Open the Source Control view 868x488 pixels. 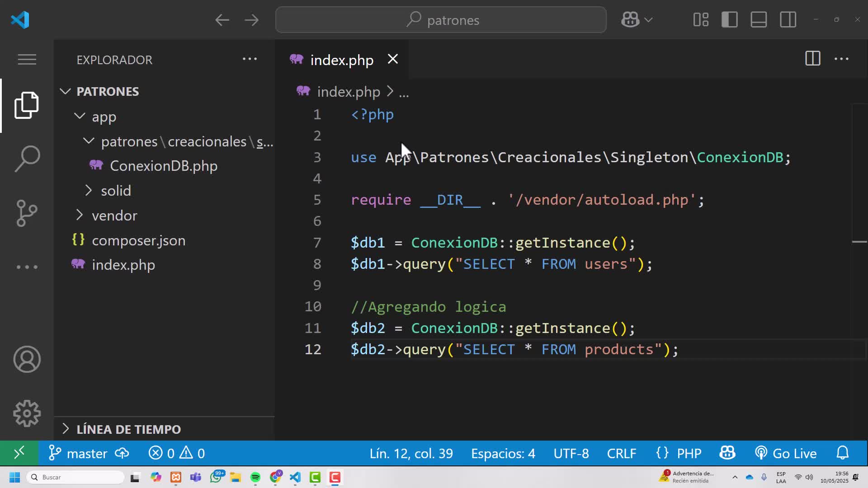click(x=27, y=213)
